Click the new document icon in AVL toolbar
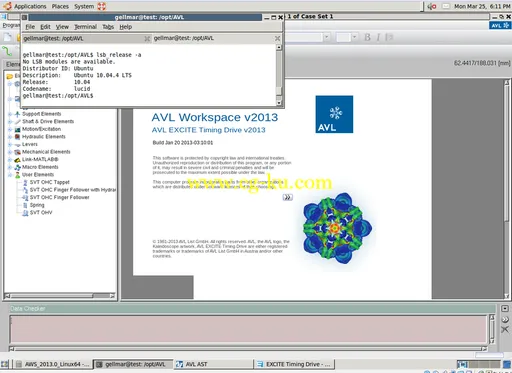512x373 pixels. pyautogui.click(x=7, y=37)
